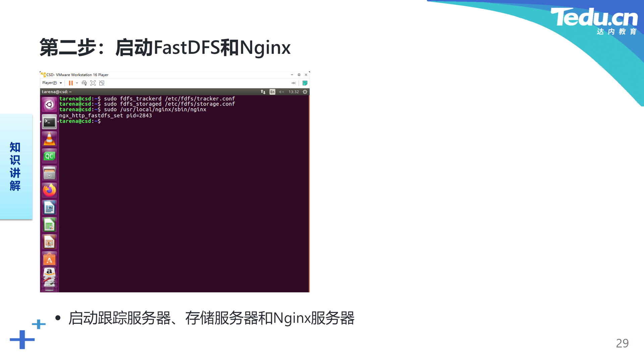This screenshot has height=362, width=644.
Task: Click the ngx_http_fastdfs_set pid=2843 output
Action: [105, 115]
